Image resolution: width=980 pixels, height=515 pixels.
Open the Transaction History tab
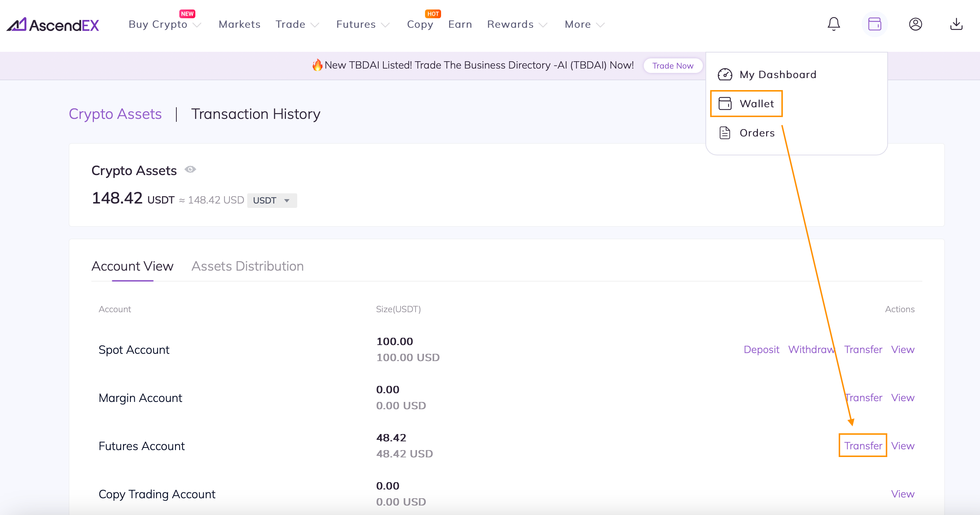point(256,114)
